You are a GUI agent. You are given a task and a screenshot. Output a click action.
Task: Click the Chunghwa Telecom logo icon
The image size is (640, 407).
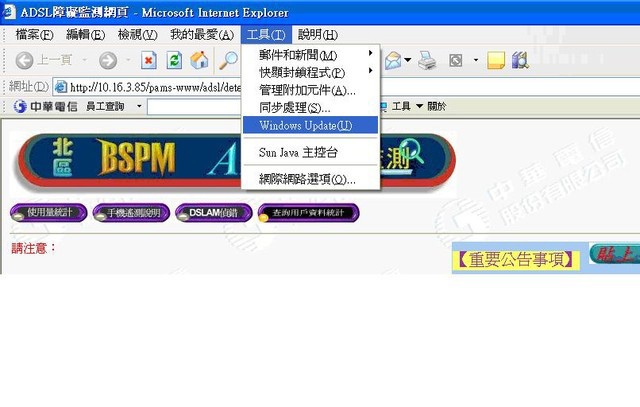[x=20, y=107]
